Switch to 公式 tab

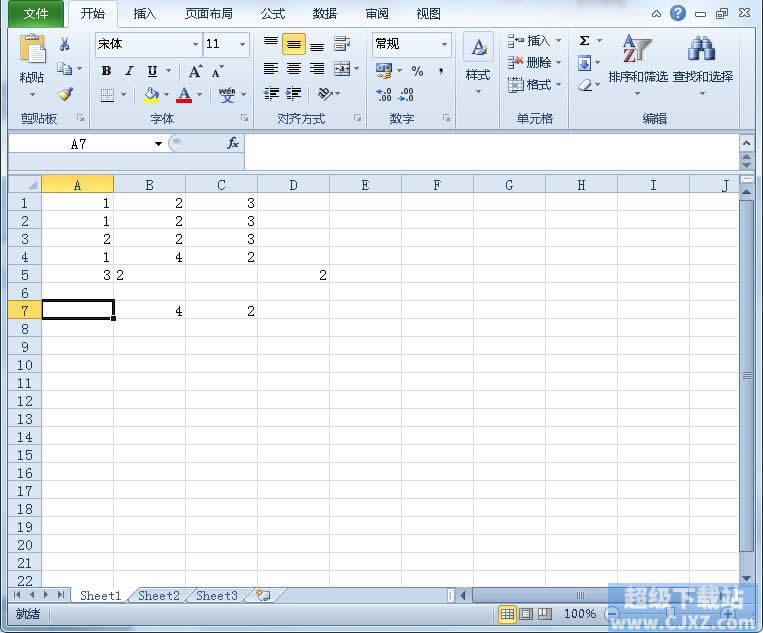(x=272, y=14)
